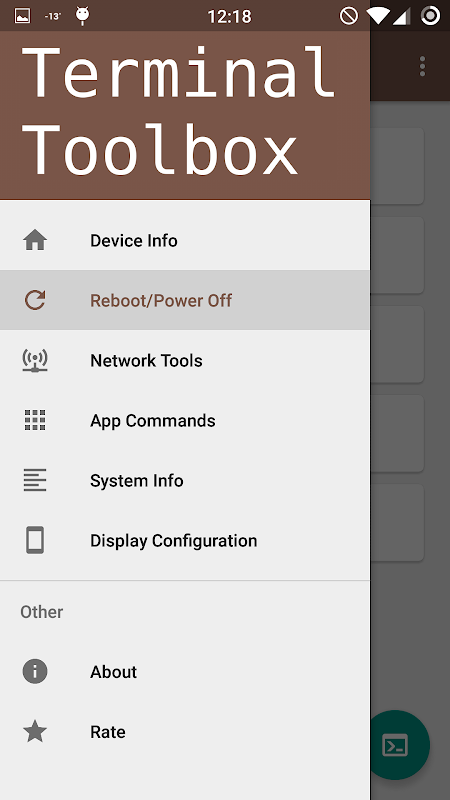Tap the text lines icon for System Info
Screen dimensions: 450x800
click(x=35, y=480)
